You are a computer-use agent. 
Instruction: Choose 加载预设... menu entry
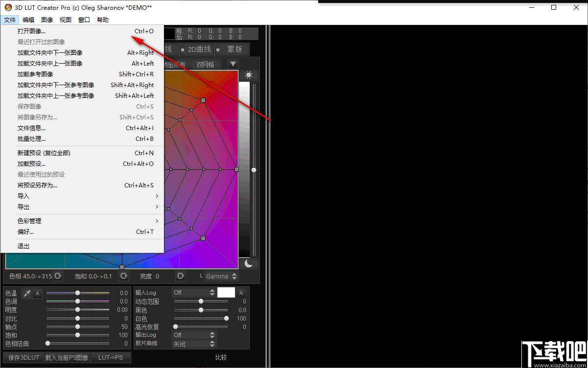(82, 163)
